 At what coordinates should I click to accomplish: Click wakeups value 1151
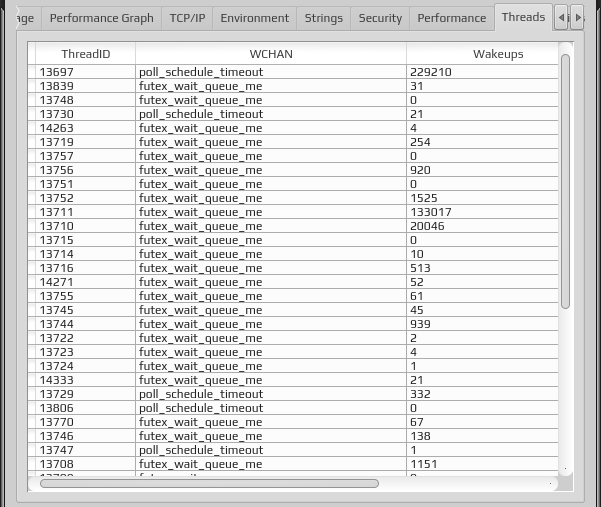coord(424,463)
